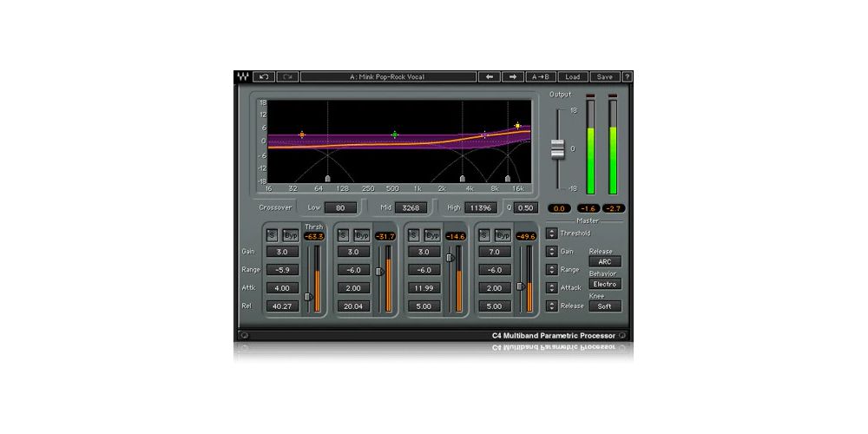Click the Attack field showing 4.00

[282, 288]
